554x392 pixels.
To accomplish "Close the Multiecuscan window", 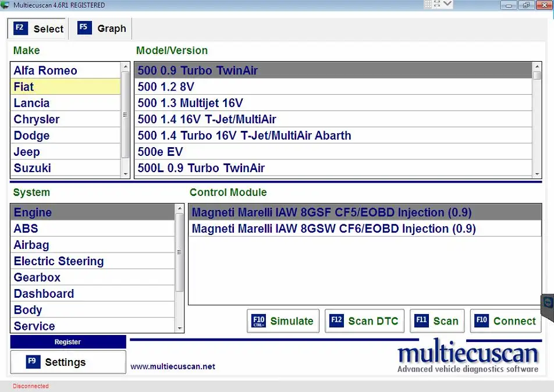I will pyautogui.click(x=544, y=5).
